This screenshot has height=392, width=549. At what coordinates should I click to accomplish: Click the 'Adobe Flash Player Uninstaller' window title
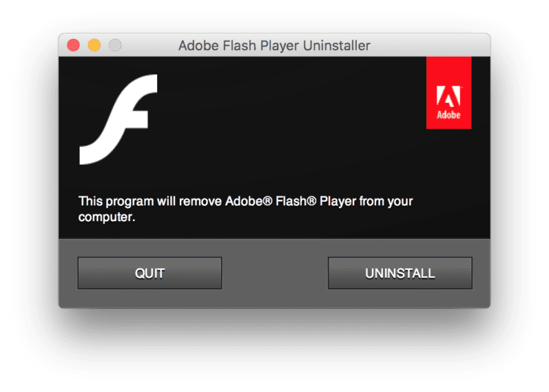point(274,45)
